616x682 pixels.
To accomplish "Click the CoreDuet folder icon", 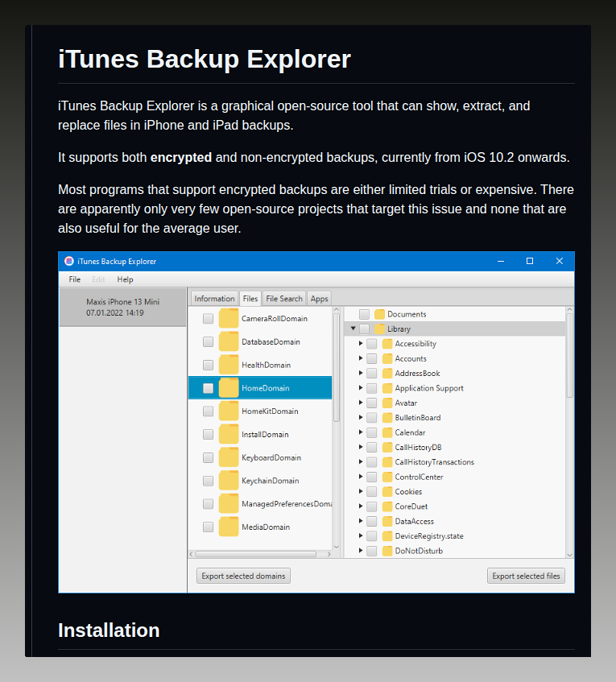I will [x=387, y=506].
